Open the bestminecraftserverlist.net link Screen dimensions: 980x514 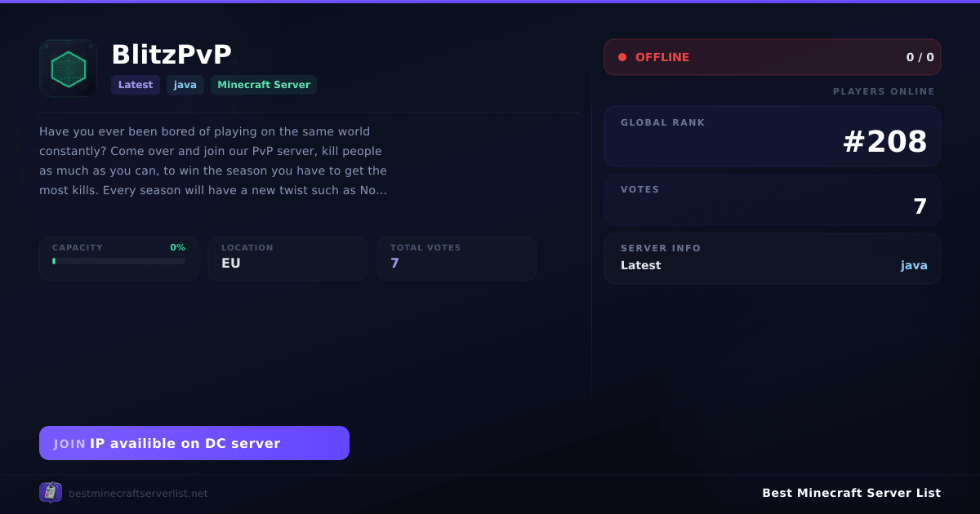pos(138,493)
